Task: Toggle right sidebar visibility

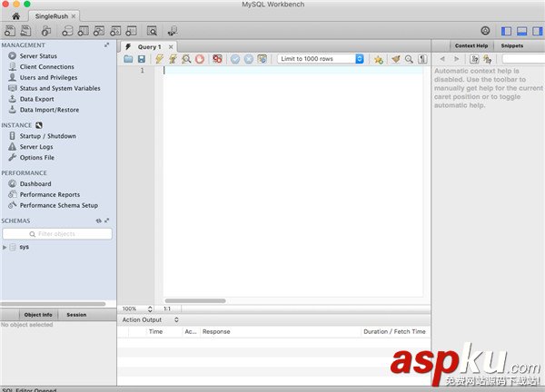Action: tap(538, 31)
